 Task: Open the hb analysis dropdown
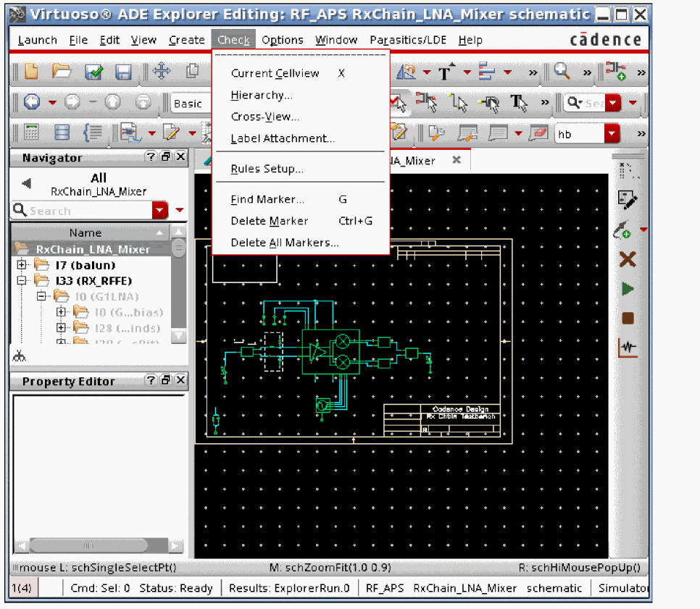(612, 134)
